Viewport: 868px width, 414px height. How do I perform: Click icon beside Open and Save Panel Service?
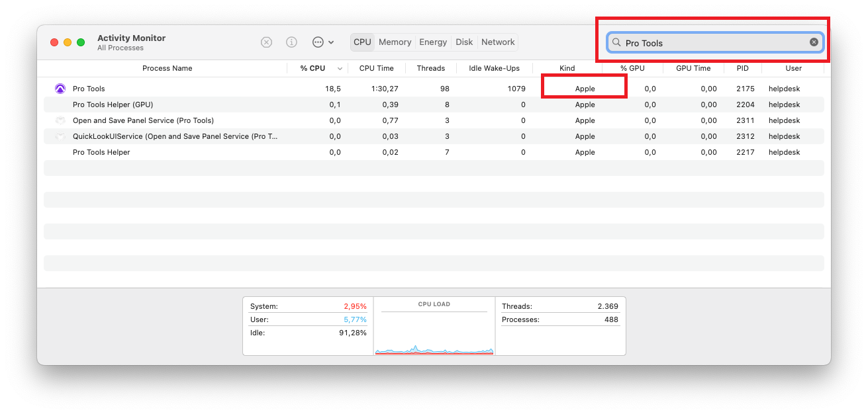60,120
